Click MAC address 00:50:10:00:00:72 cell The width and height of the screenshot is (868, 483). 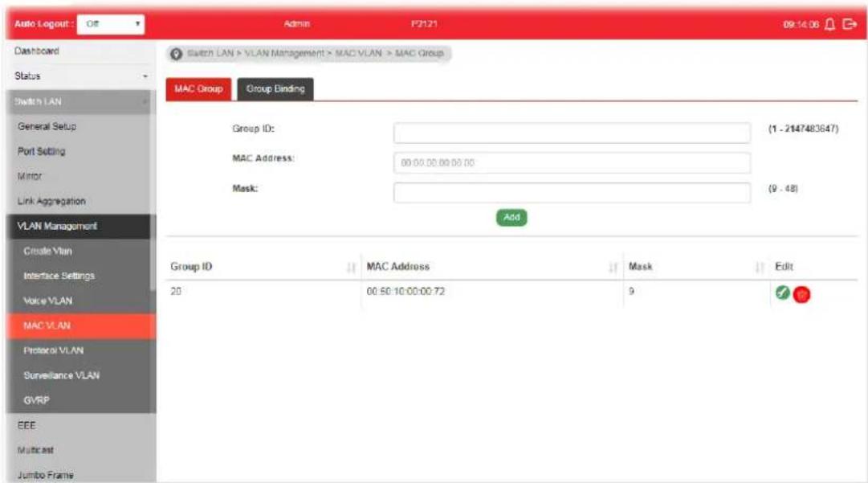pos(405,292)
